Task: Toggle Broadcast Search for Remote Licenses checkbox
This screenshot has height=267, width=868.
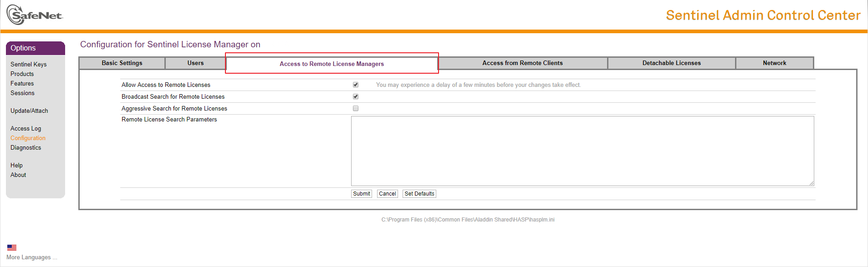Action: tap(356, 96)
